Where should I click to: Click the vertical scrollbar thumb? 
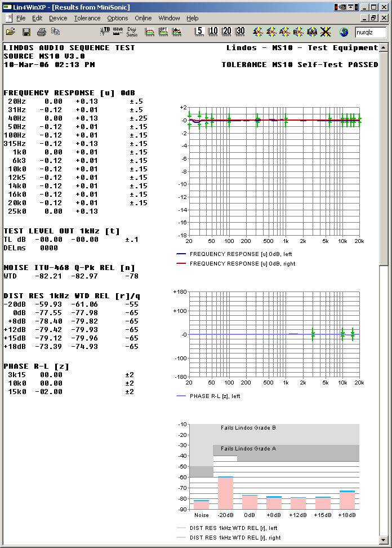coord(384,158)
